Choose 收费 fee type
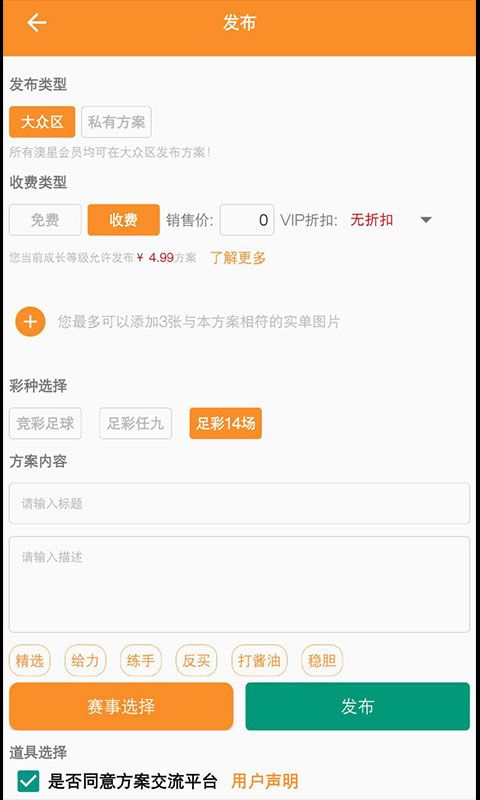The width and height of the screenshot is (480, 800). tap(123, 220)
